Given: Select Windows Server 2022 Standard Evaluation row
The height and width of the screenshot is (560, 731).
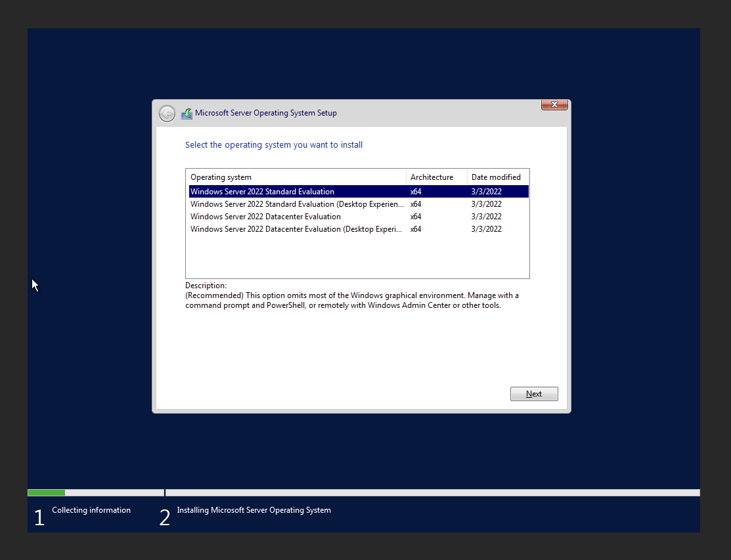Looking at the screenshot, I should pos(359,192).
